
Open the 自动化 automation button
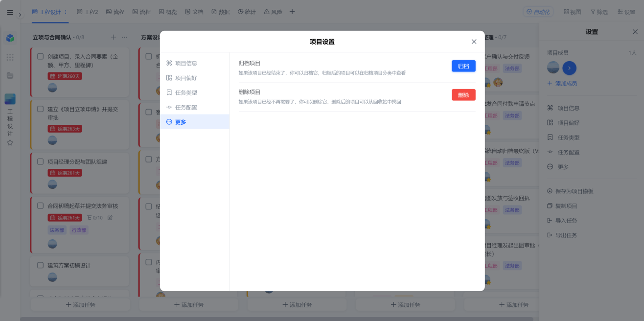tap(538, 12)
